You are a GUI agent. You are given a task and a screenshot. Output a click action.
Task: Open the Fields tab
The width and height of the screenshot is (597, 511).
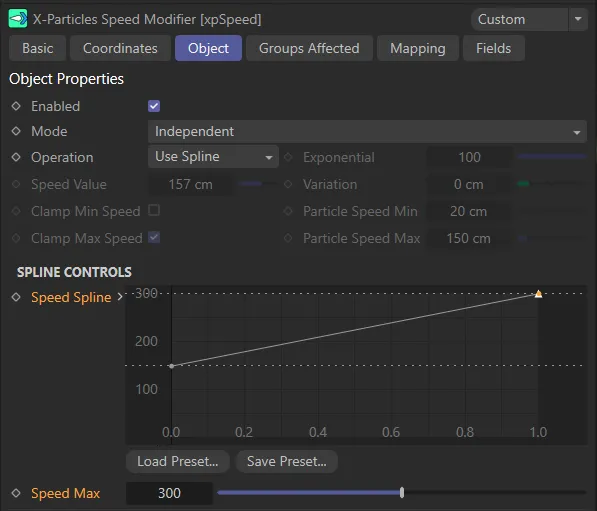494,48
